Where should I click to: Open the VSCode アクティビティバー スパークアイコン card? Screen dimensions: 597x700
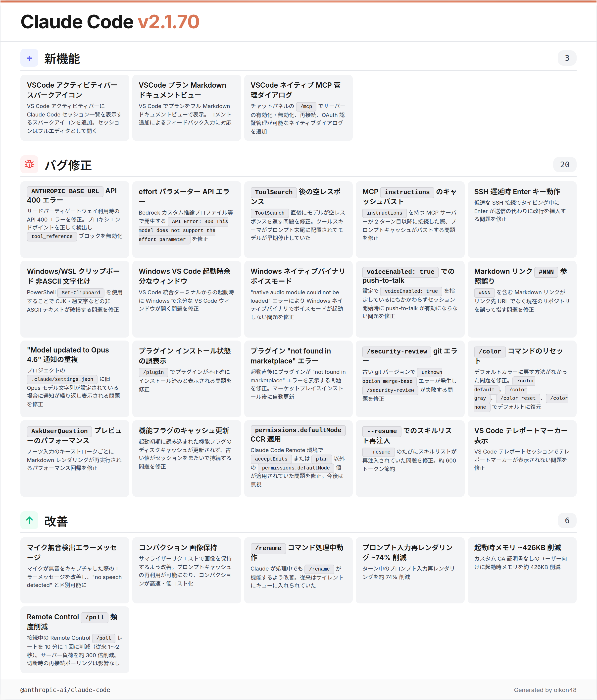[75, 108]
